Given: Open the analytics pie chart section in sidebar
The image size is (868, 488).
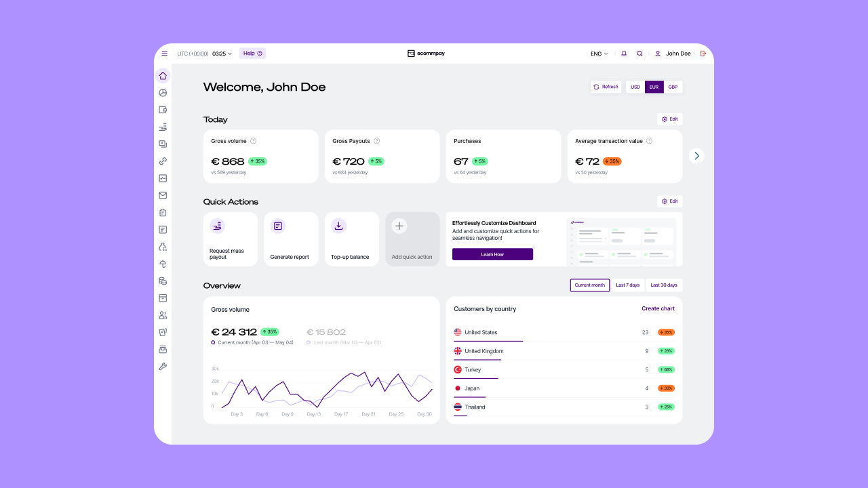Looking at the screenshot, I should [x=163, y=93].
